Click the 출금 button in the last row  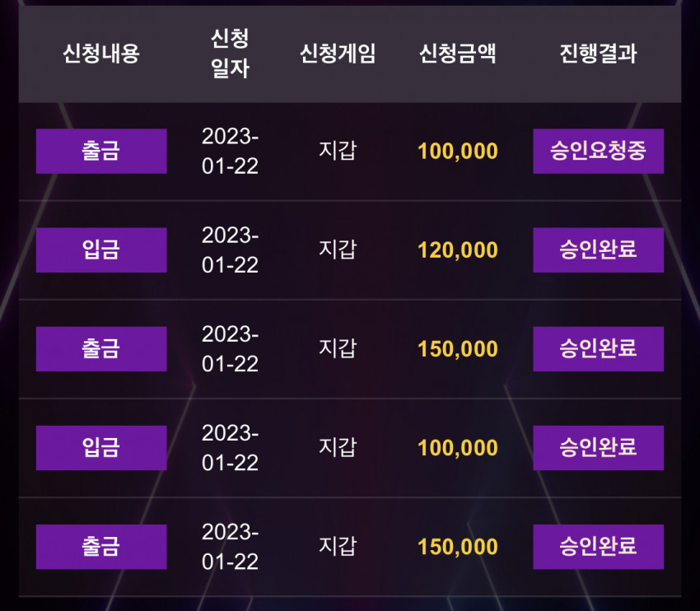pos(101,547)
